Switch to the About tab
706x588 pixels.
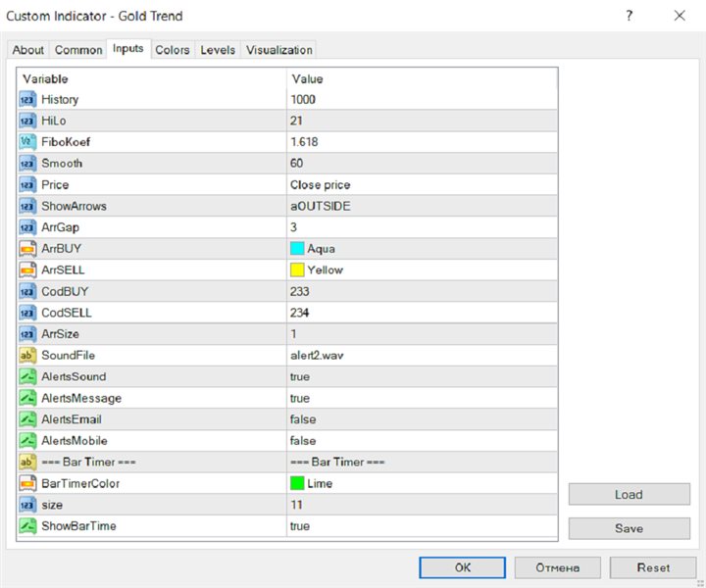pyautogui.click(x=27, y=50)
